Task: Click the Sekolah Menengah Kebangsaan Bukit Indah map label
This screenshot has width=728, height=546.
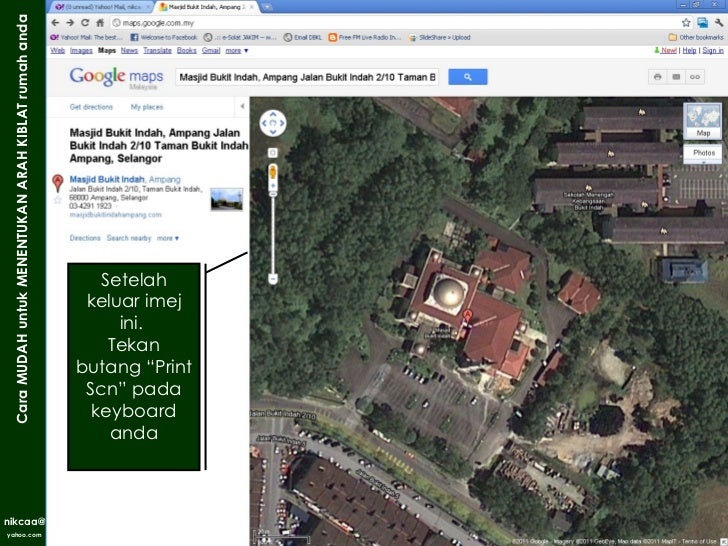Action: click(x=589, y=201)
